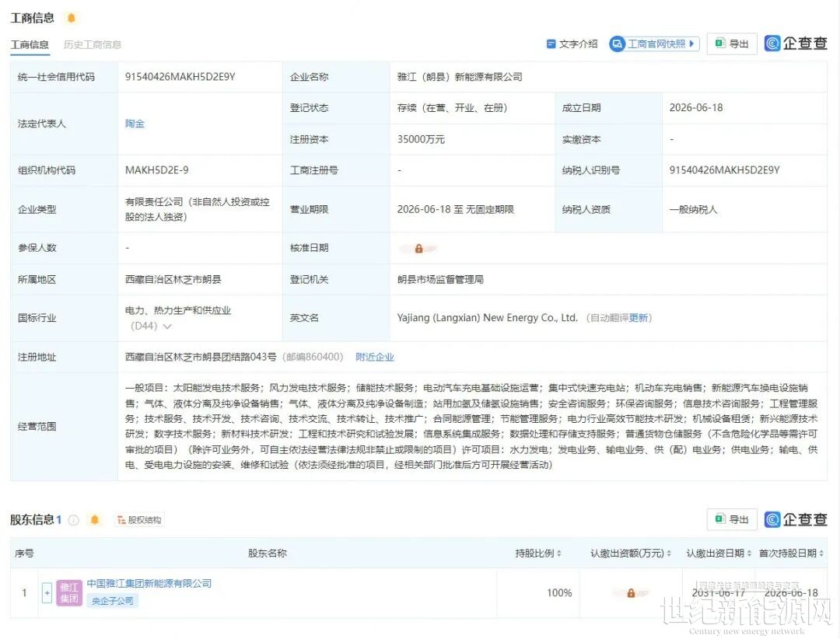
Task: Select 所属地区 value 西藏自治区林芝市朗县
Action: click(173, 279)
